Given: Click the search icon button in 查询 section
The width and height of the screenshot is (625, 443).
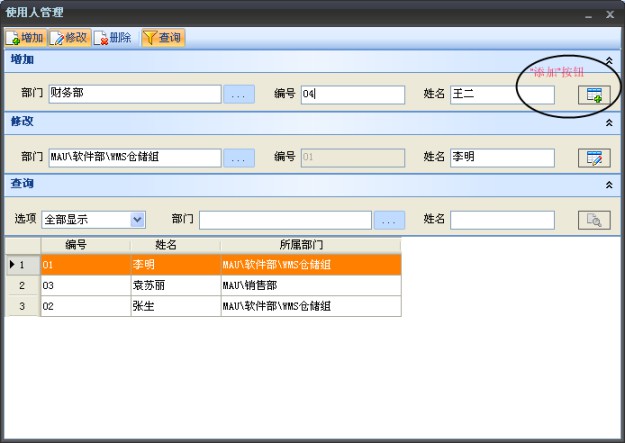Looking at the screenshot, I should tap(594, 220).
